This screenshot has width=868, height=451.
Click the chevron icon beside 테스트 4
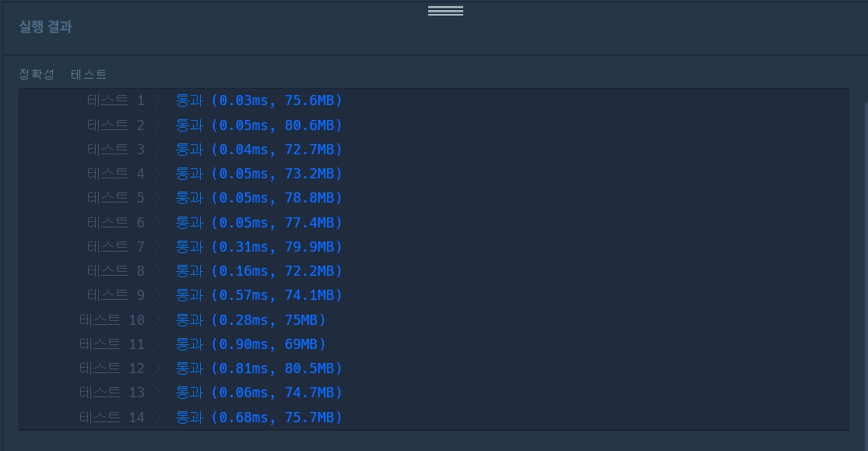pyautogui.click(x=159, y=174)
